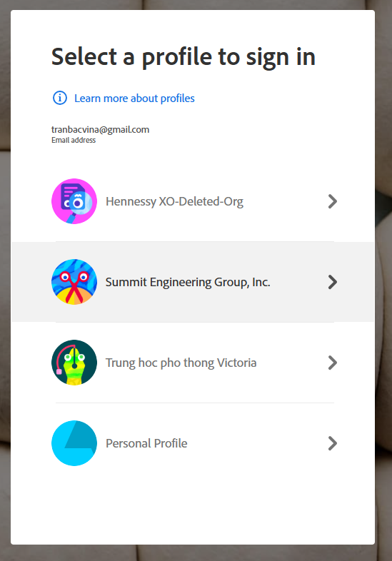This screenshot has height=561, width=392.
Task: Select the Hennessy XO-Deleted-Org profile name
Action: (x=174, y=201)
